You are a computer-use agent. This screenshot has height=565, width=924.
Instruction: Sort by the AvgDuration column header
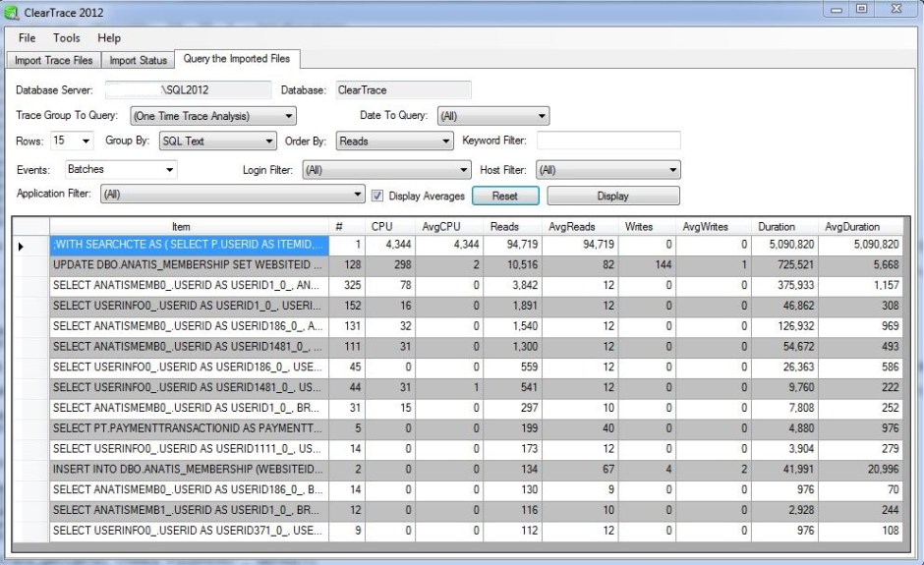tap(851, 226)
